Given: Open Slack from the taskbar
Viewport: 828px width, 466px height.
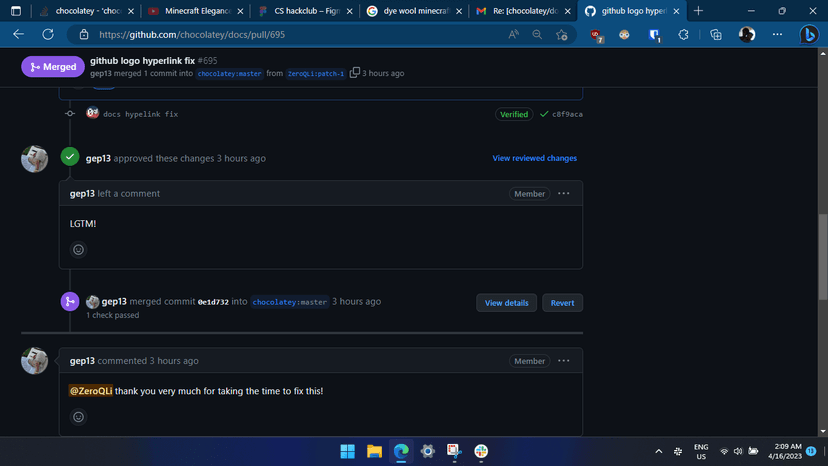Looking at the screenshot, I should tap(481, 451).
